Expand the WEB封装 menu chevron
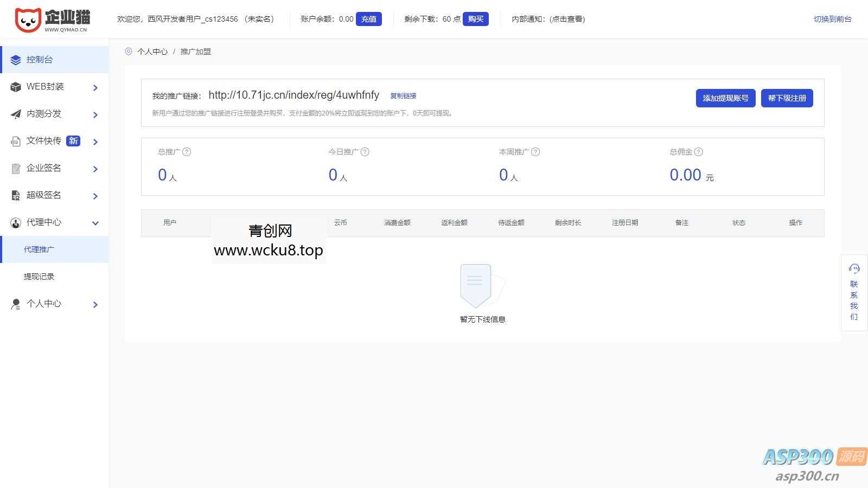The image size is (868, 488). pyautogui.click(x=95, y=87)
